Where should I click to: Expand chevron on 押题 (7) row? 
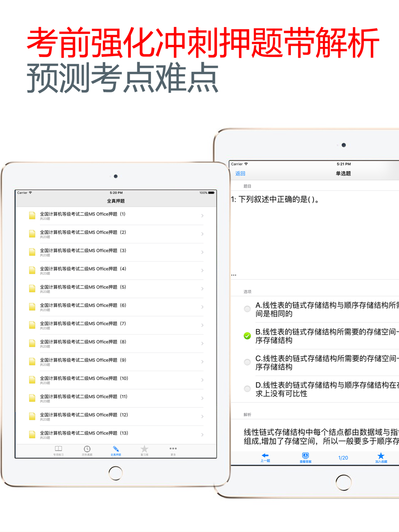[202, 325]
